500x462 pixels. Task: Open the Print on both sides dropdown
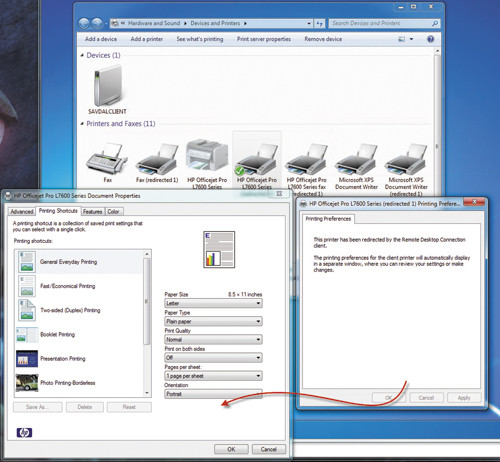[x=213, y=358]
